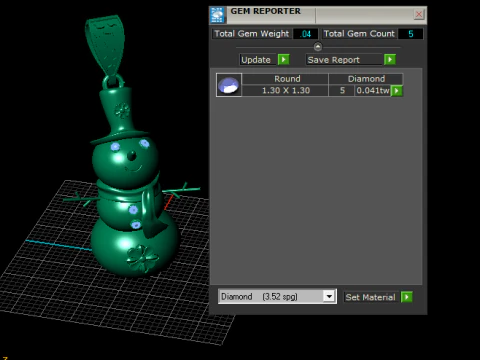Click the clover emblem on snowman base
Image resolution: width=480 pixels, height=360 pixels.
142,258
